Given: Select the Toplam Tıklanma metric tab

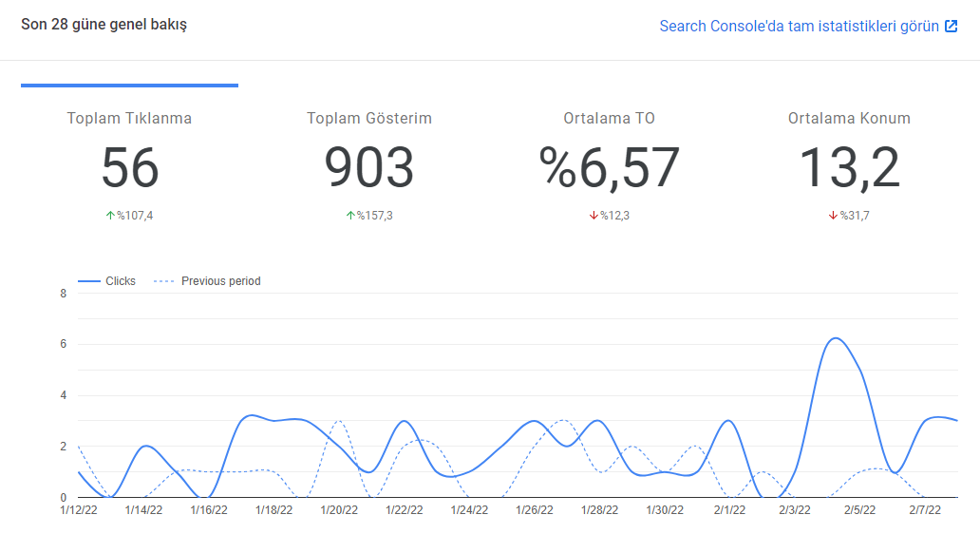Looking at the screenshot, I should pyautogui.click(x=129, y=162).
